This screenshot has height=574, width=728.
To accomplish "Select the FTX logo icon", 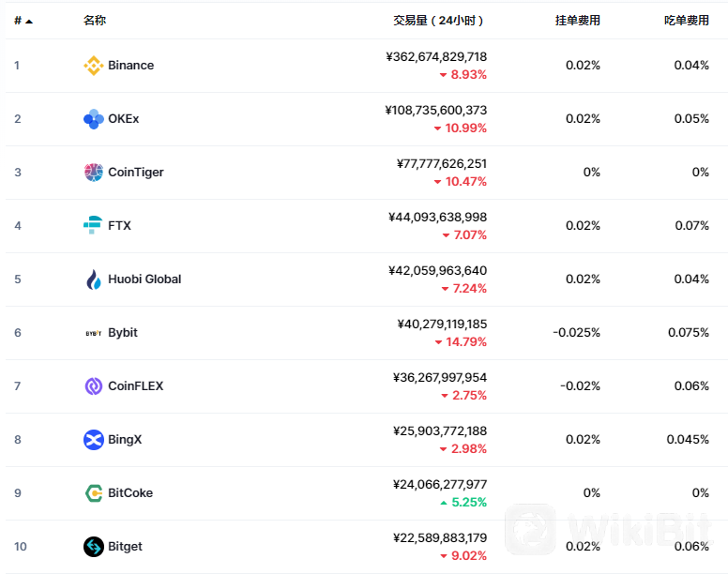I will pyautogui.click(x=93, y=225).
